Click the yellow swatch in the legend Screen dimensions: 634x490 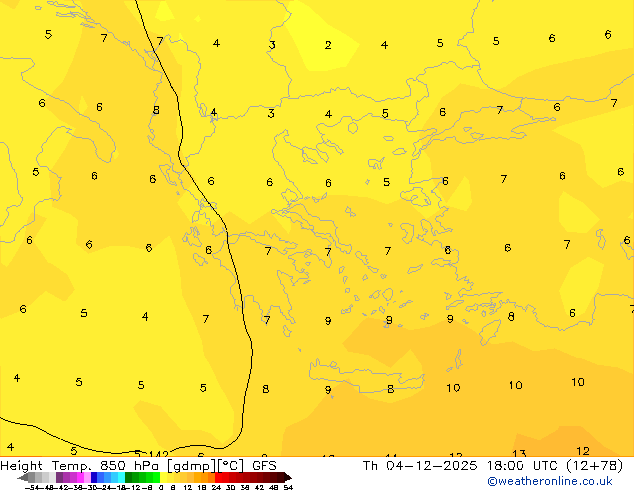pos(163,477)
